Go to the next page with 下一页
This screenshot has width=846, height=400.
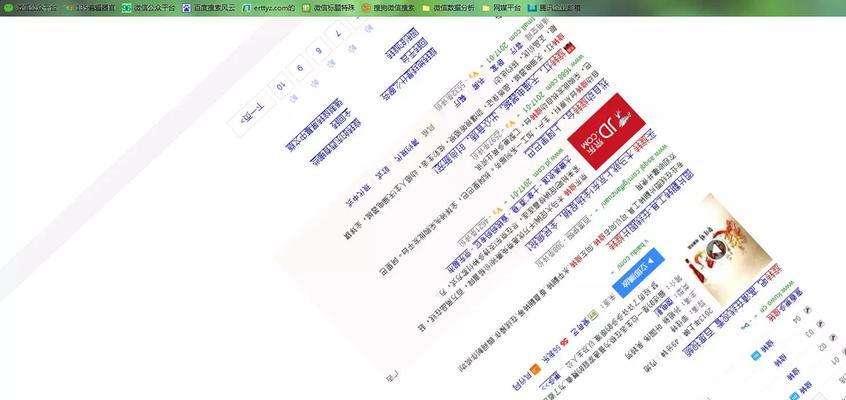point(250,114)
